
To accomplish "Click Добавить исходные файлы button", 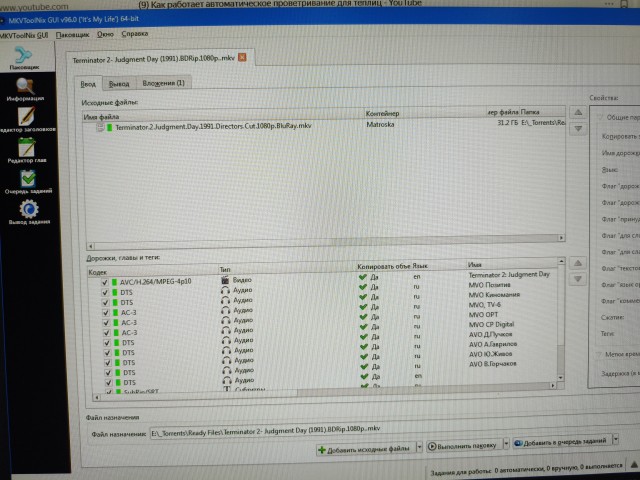I will [365, 449].
